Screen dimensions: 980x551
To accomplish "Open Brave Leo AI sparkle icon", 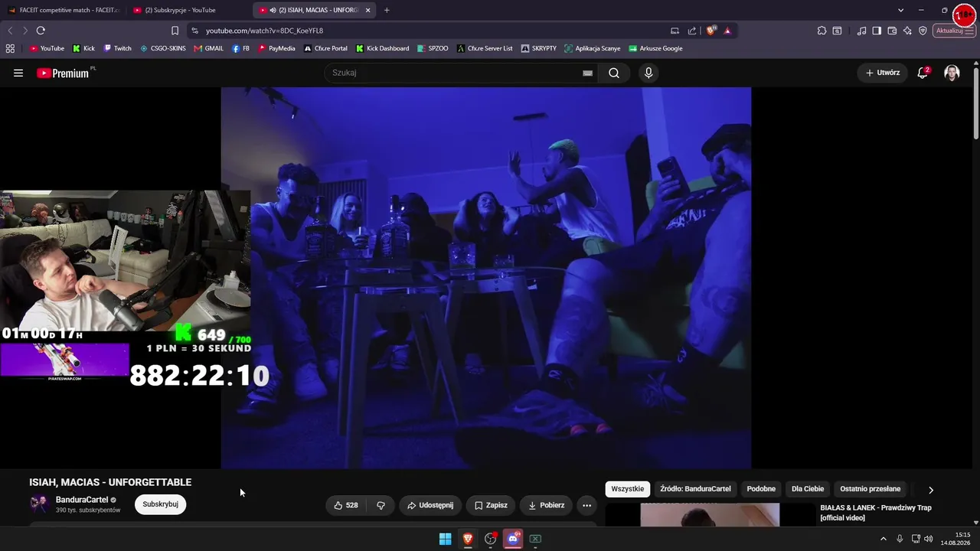I will 907,31.
